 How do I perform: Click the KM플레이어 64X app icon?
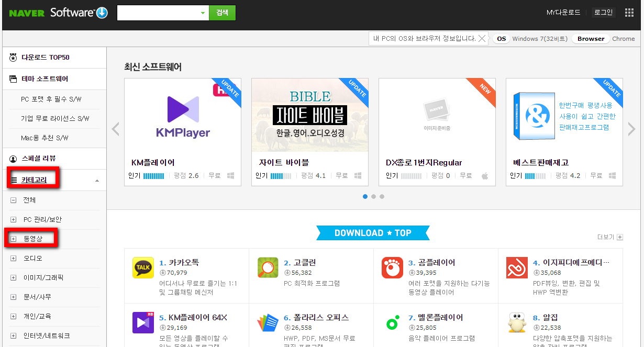[143, 322]
